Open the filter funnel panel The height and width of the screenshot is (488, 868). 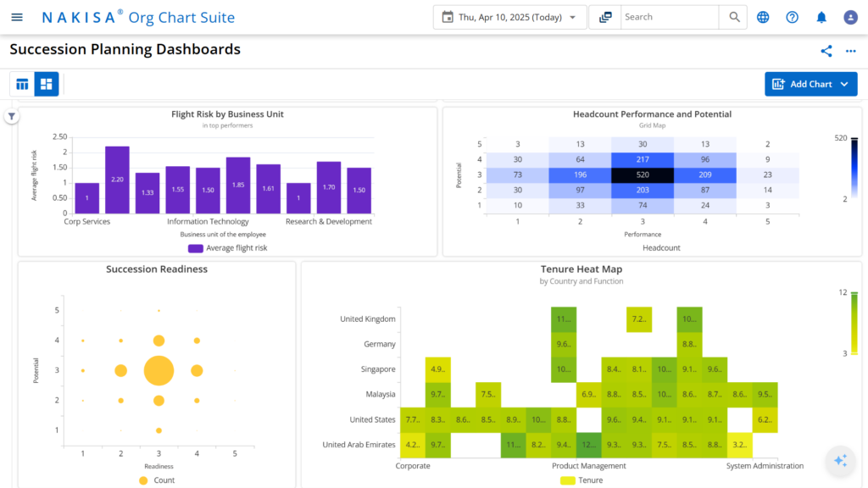pos(11,114)
